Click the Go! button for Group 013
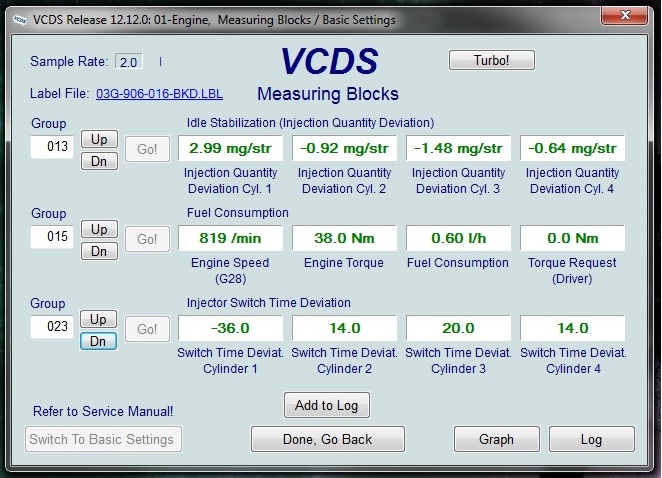 [147, 149]
